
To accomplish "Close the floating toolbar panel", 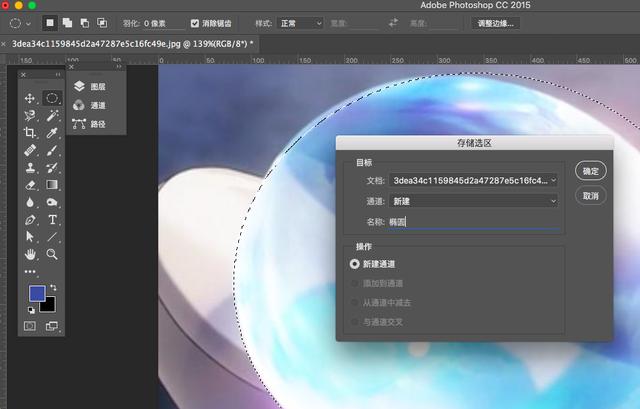I will [x=23, y=75].
